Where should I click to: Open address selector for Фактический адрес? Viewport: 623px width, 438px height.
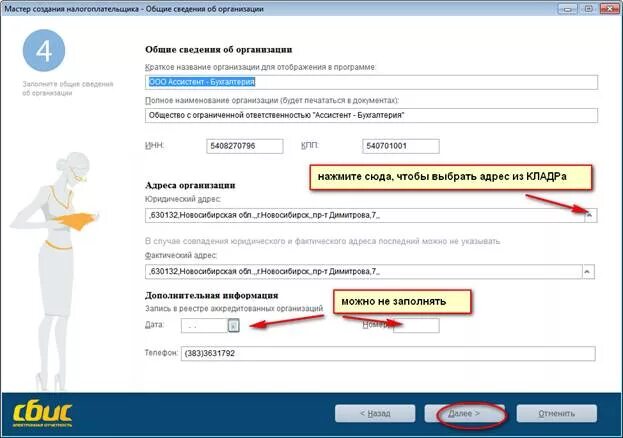point(588,272)
